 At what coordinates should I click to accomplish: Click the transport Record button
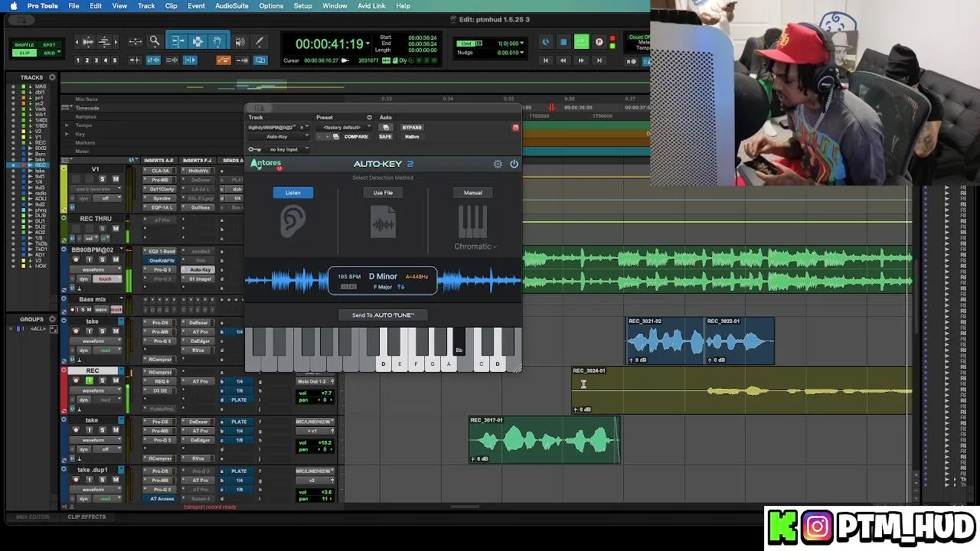(599, 42)
